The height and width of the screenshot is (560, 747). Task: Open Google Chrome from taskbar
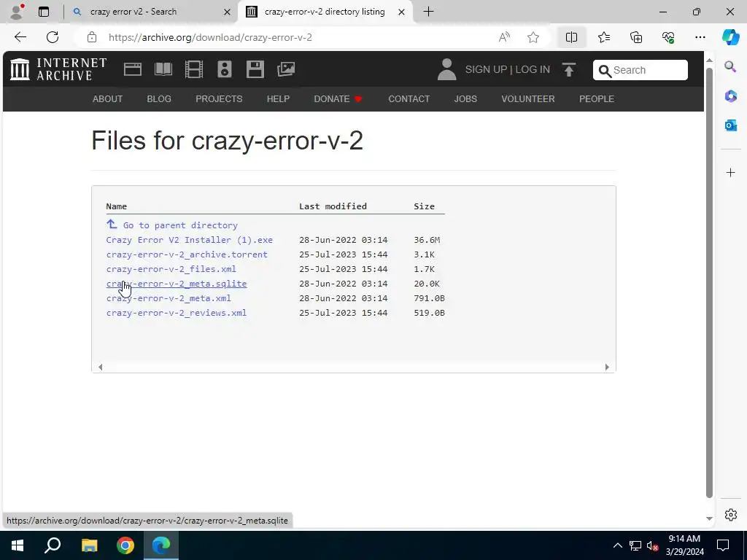click(x=125, y=545)
